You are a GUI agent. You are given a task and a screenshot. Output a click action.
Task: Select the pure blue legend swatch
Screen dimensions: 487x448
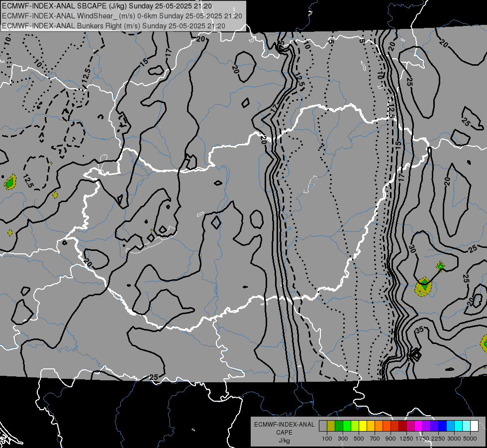[x=443, y=426]
